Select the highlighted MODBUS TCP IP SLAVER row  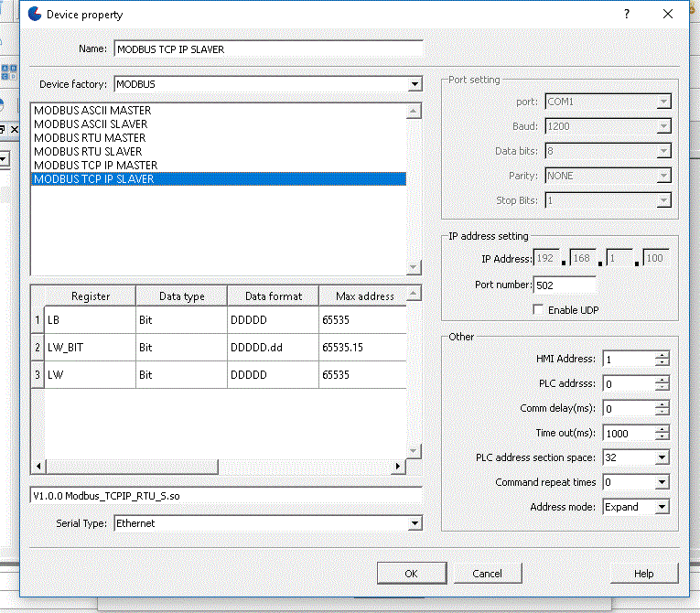(x=219, y=179)
